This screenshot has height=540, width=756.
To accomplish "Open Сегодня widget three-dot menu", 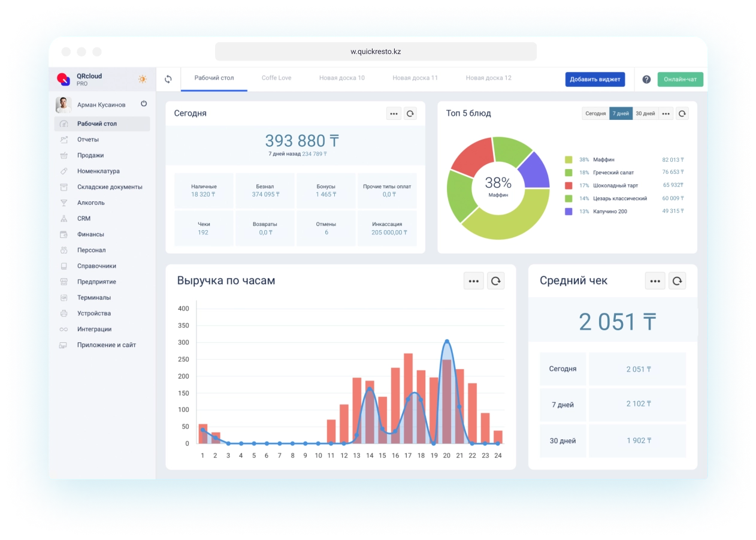I will [394, 113].
